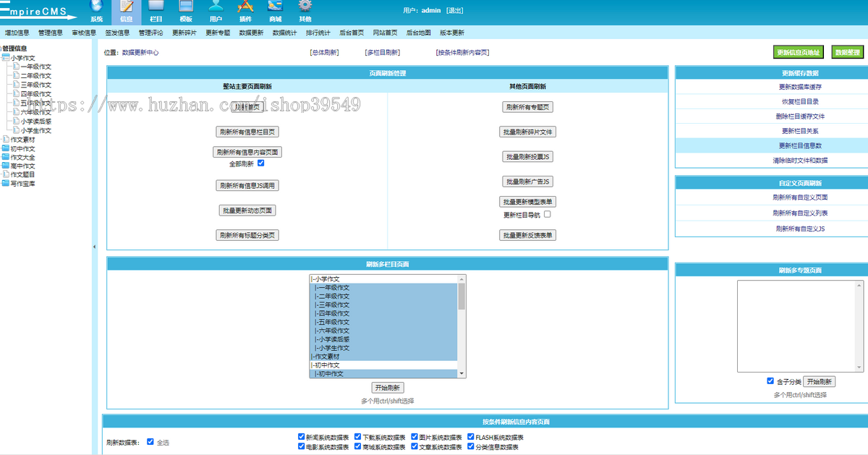The width and height of the screenshot is (868, 455).
Task: Expand the 初中作文 folder in sidebar tree
Action: point(6,148)
